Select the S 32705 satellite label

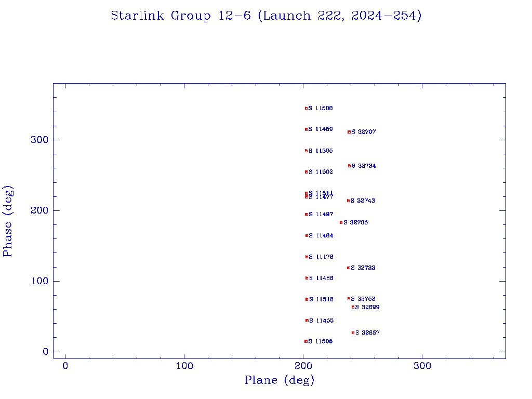356,222
